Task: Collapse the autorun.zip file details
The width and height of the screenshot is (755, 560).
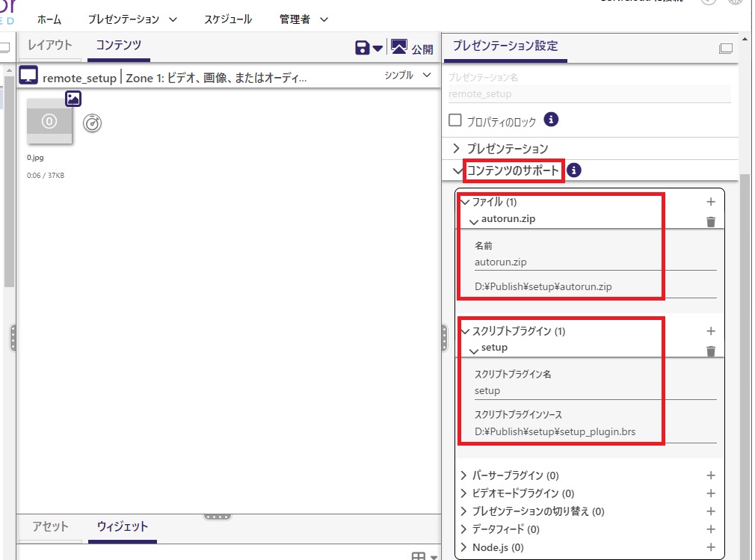Action: 474,221
